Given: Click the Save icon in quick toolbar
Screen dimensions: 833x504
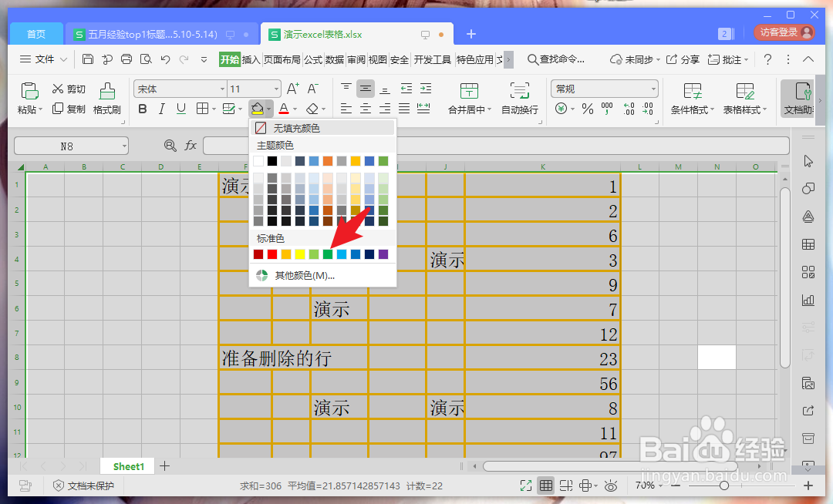Looking at the screenshot, I should coord(88,59).
